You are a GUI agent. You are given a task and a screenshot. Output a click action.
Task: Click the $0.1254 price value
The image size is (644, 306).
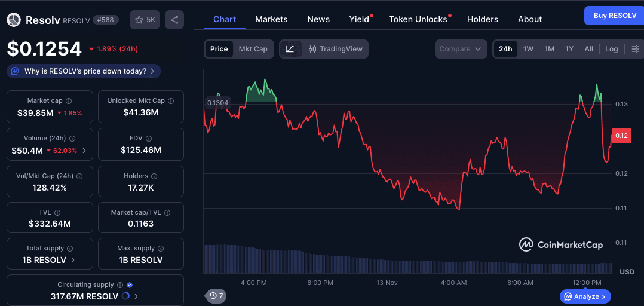click(44, 49)
